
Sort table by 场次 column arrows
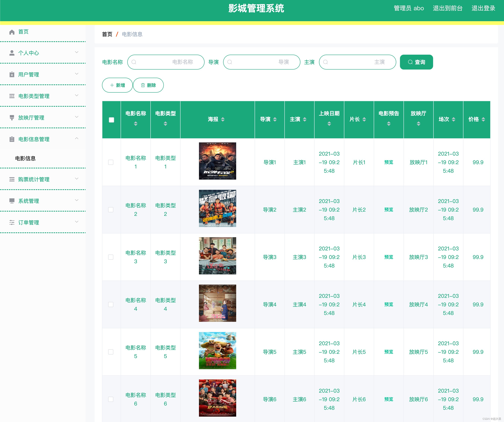(453, 119)
